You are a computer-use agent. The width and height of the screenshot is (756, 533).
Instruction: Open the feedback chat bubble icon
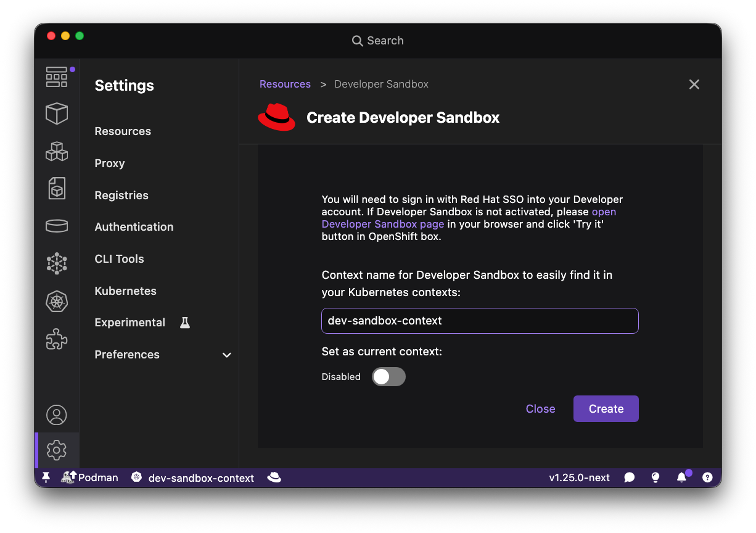[630, 477]
